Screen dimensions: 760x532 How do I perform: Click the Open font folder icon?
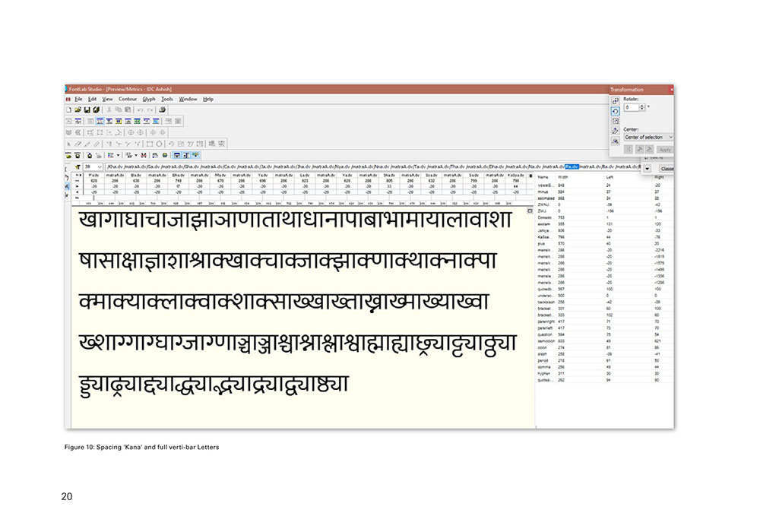[x=78, y=110]
